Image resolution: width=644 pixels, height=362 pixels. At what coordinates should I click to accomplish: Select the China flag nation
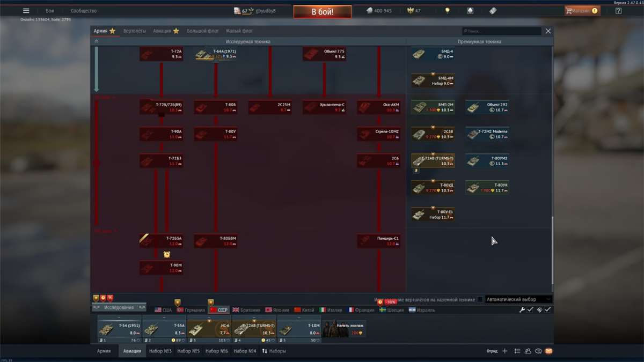pos(304,310)
